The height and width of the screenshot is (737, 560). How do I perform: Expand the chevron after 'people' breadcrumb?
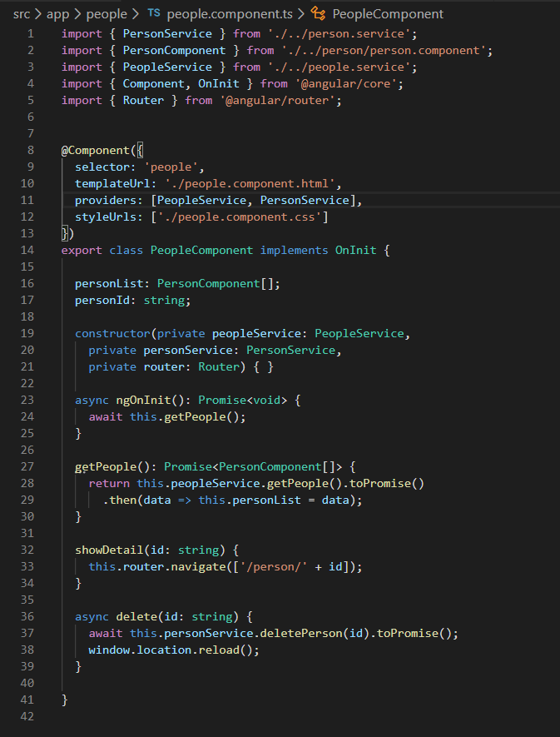136,14
